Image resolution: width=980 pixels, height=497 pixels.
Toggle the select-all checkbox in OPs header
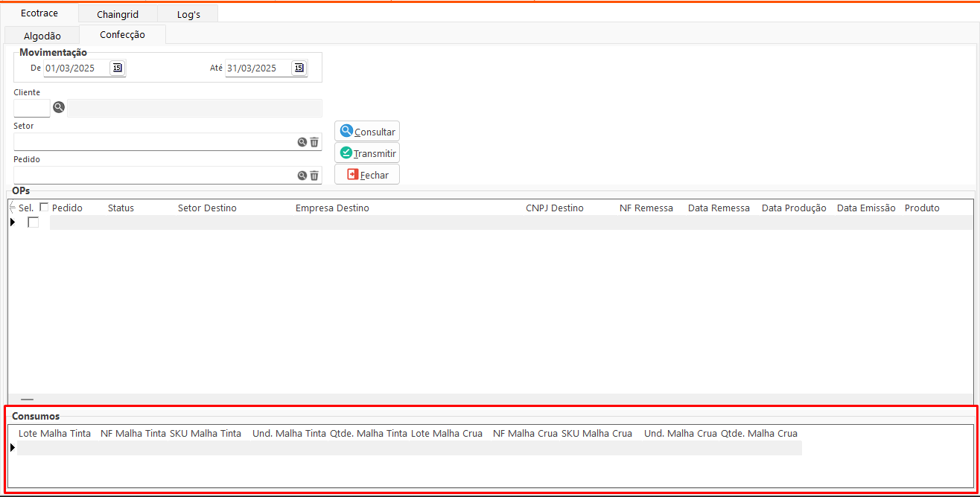(44, 208)
